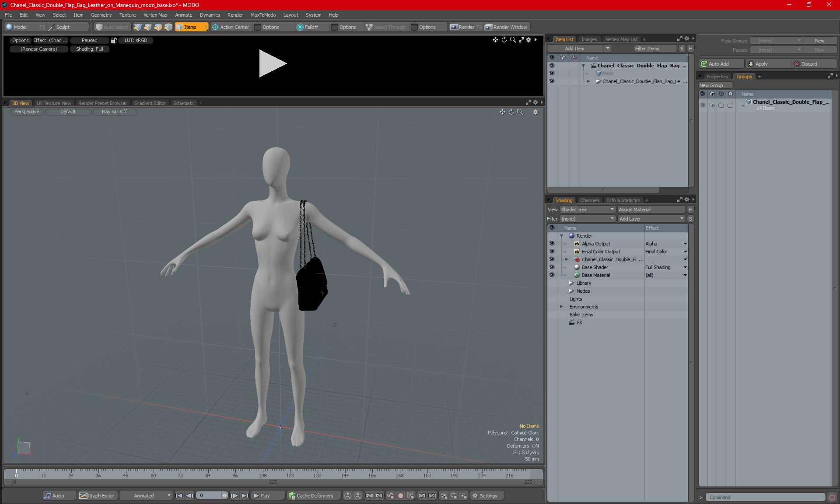Toggle group visibility eye in Groups panel
The image size is (840, 504).
pos(703,105)
